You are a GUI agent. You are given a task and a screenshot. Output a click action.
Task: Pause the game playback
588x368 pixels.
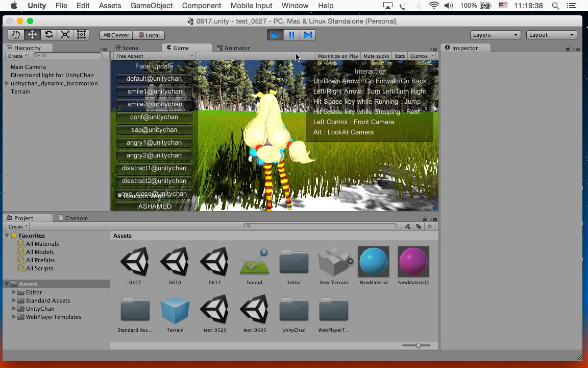pyautogui.click(x=291, y=35)
